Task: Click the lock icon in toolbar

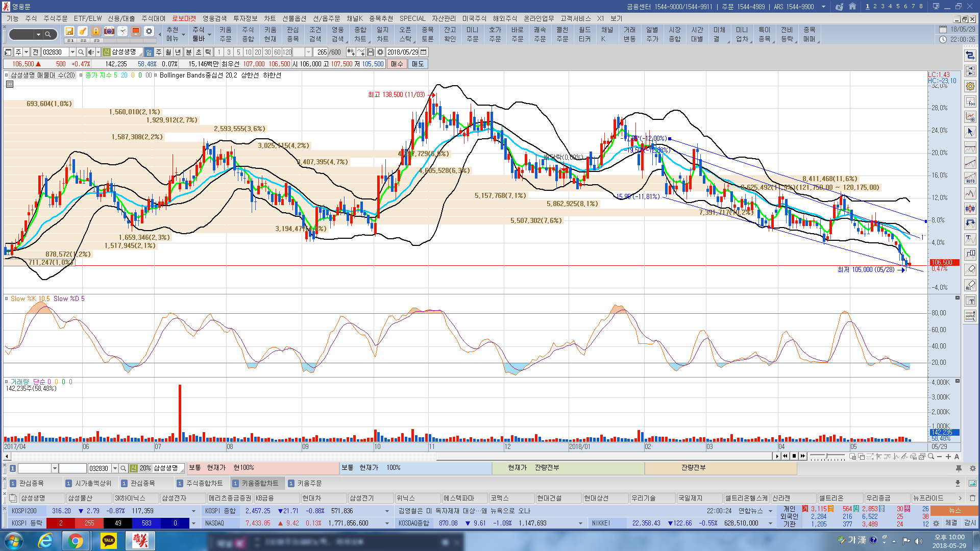Action: tap(95, 31)
